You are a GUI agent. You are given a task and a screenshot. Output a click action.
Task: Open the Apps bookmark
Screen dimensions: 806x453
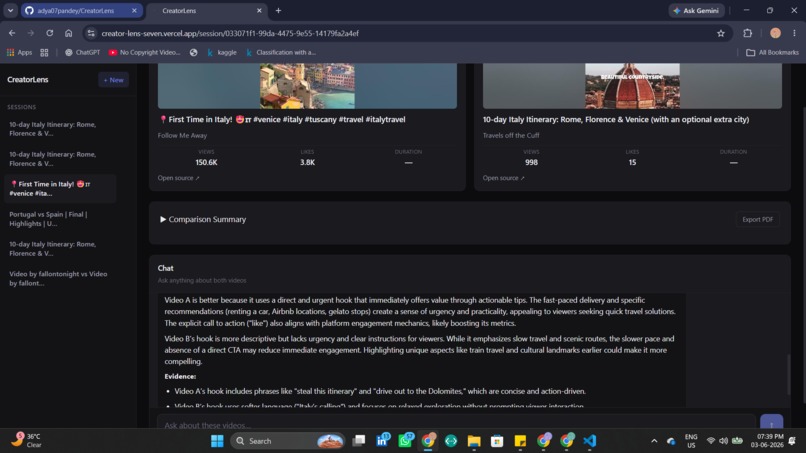tap(19, 52)
